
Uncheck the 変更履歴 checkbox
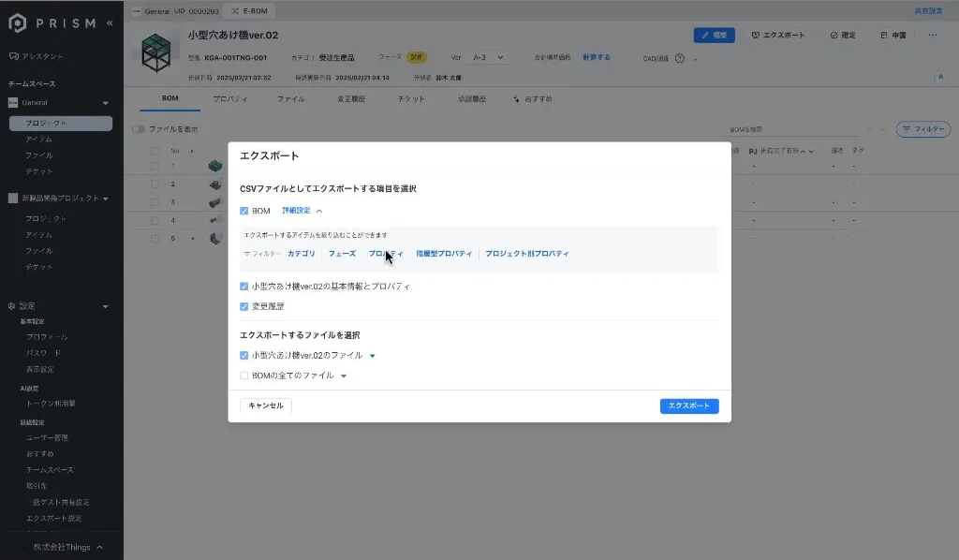coord(244,306)
